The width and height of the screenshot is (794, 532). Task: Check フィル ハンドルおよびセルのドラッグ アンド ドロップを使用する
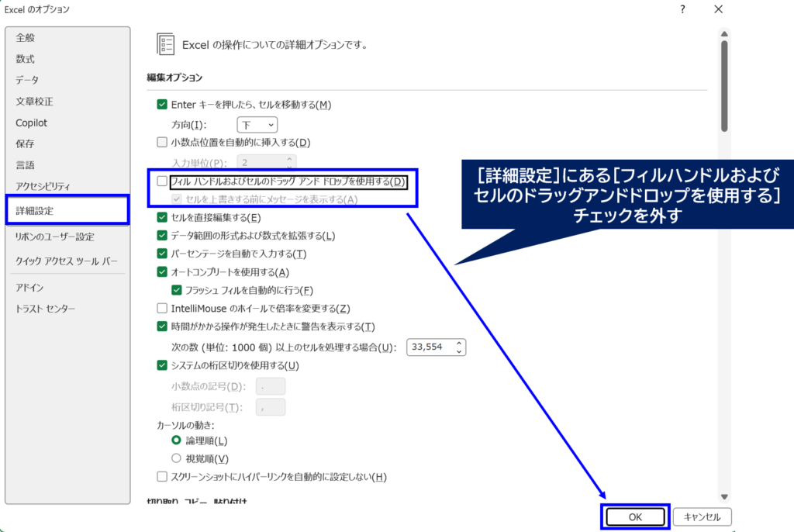[162, 181]
